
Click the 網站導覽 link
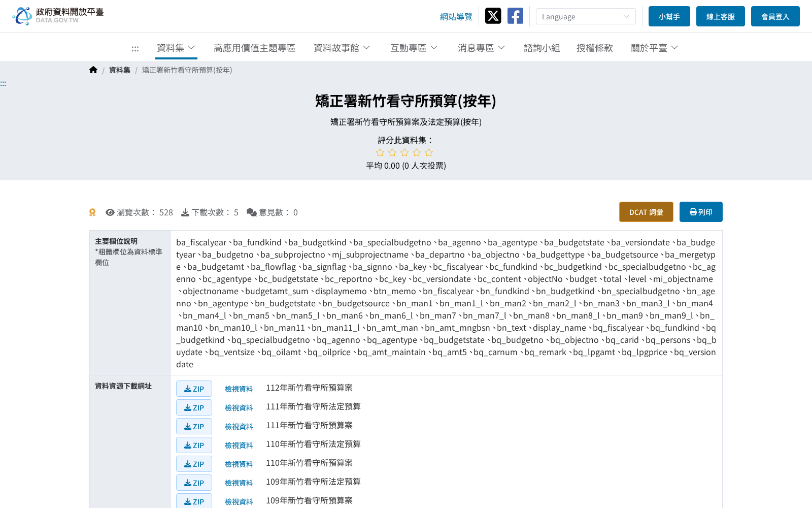tap(456, 17)
